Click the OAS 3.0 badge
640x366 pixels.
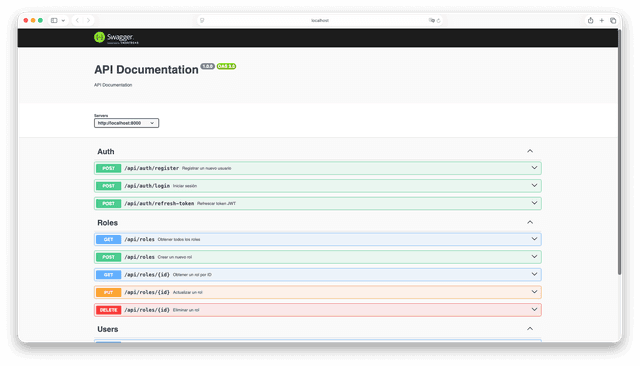point(226,66)
